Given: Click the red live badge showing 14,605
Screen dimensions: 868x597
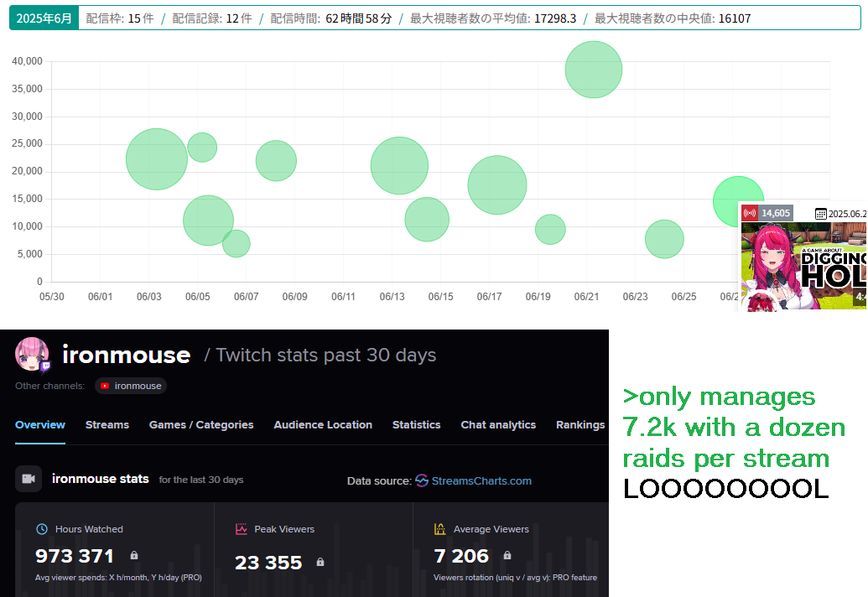Looking at the screenshot, I should (x=767, y=213).
